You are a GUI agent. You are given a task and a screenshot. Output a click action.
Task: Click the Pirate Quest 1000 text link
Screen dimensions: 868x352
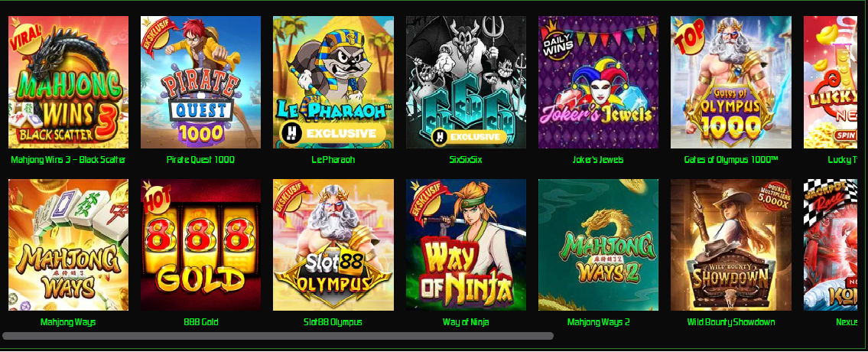[x=200, y=160]
